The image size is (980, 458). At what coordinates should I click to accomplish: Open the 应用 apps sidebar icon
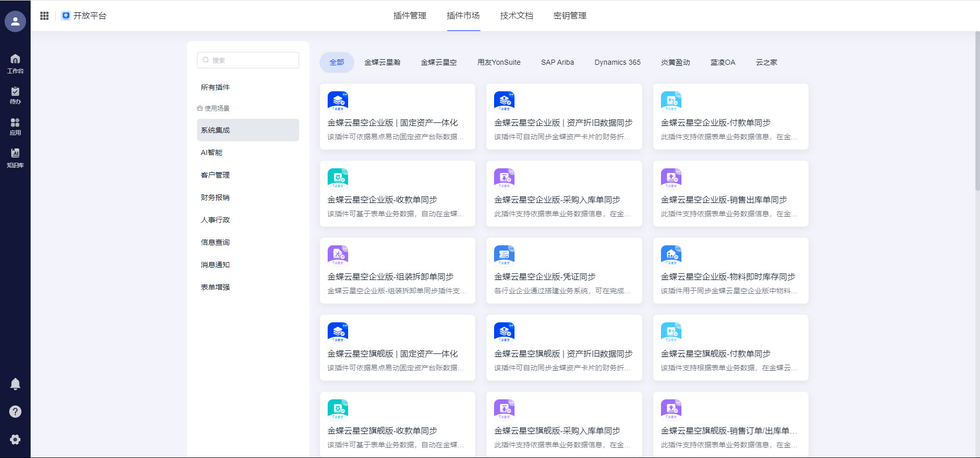pos(15,126)
